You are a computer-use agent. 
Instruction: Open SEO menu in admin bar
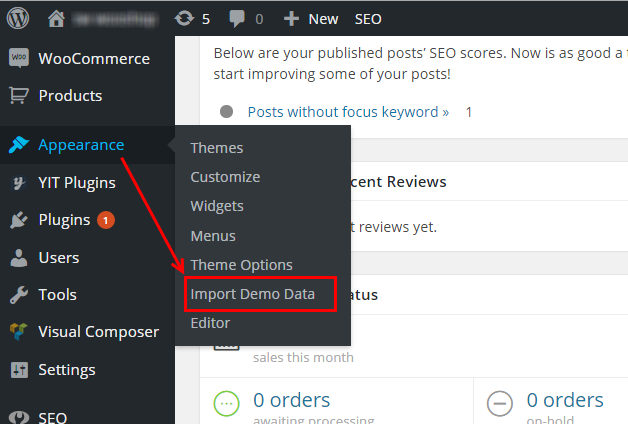368,18
